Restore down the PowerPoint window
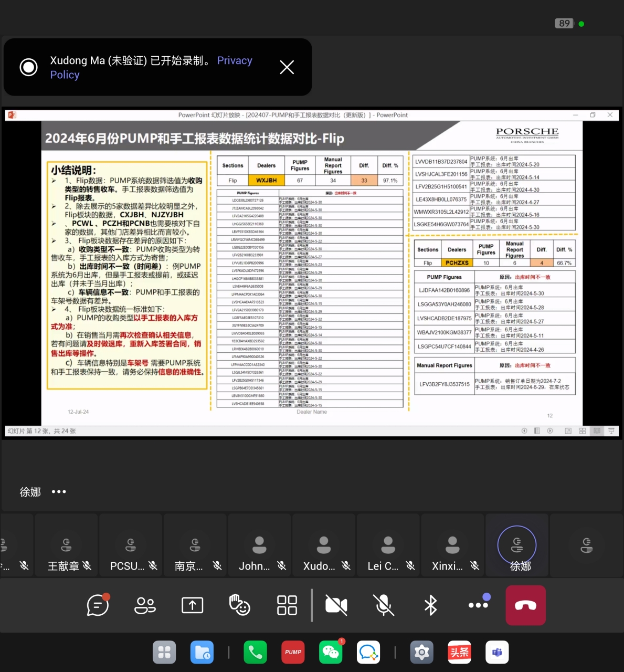Screen dimensions: 624x672 593,115
